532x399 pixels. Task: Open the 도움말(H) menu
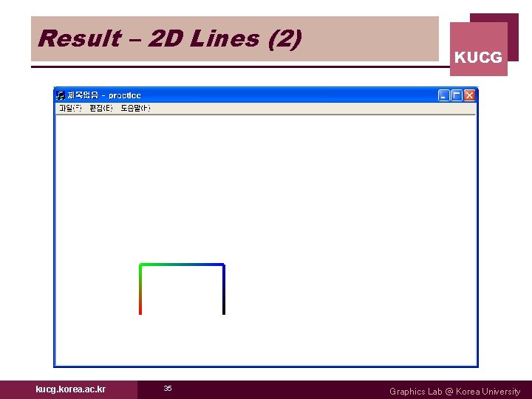[135, 108]
